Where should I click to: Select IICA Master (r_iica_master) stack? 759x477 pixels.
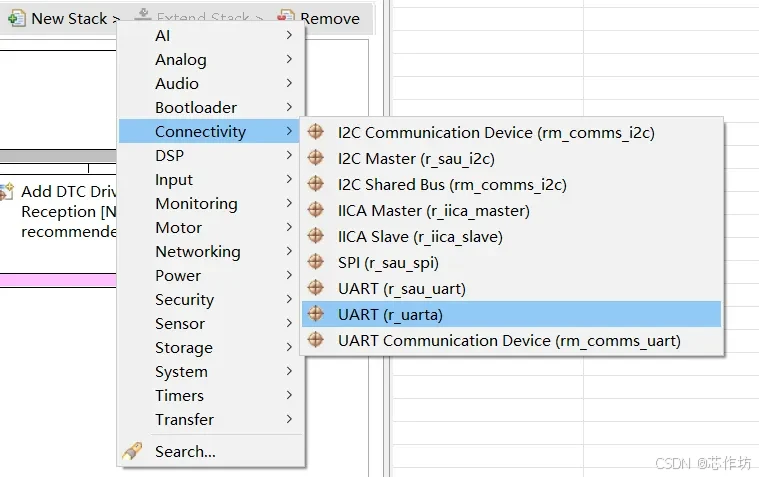tap(512, 210)
